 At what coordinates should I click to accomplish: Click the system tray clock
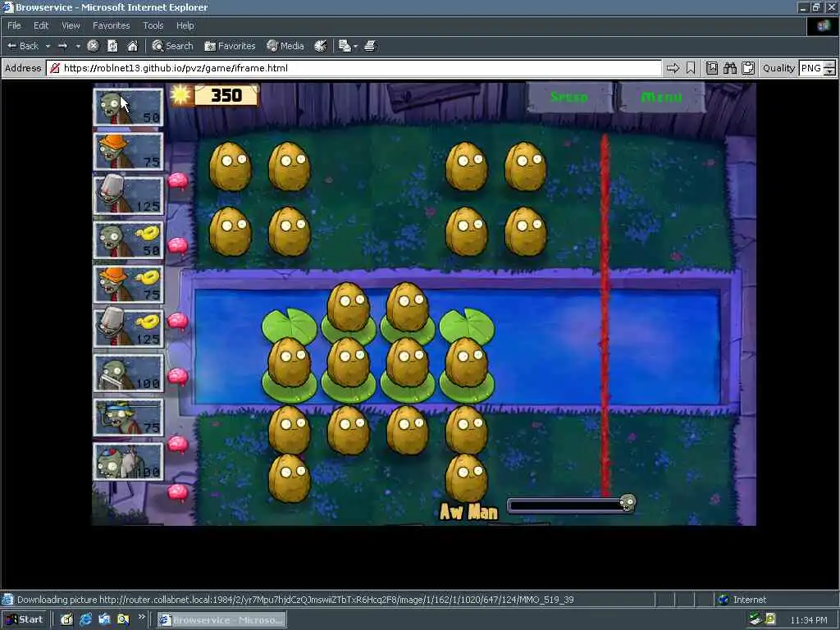[x=808, y=620]
